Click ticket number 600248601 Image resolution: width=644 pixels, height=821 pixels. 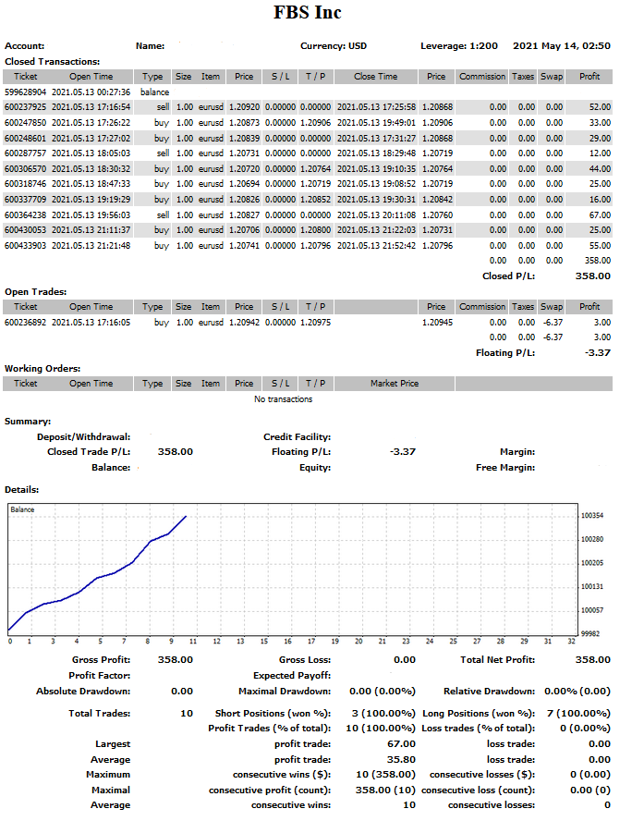tap(25, 139)
